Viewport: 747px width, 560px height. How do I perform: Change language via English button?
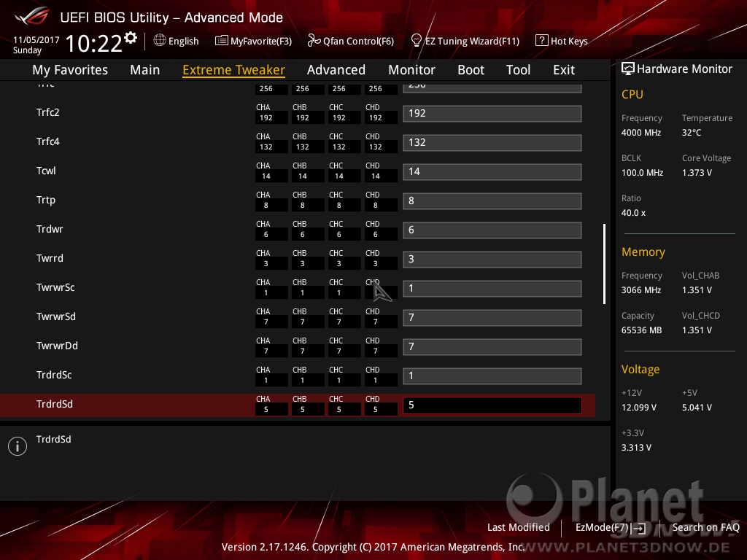click(x=183, y=41)
